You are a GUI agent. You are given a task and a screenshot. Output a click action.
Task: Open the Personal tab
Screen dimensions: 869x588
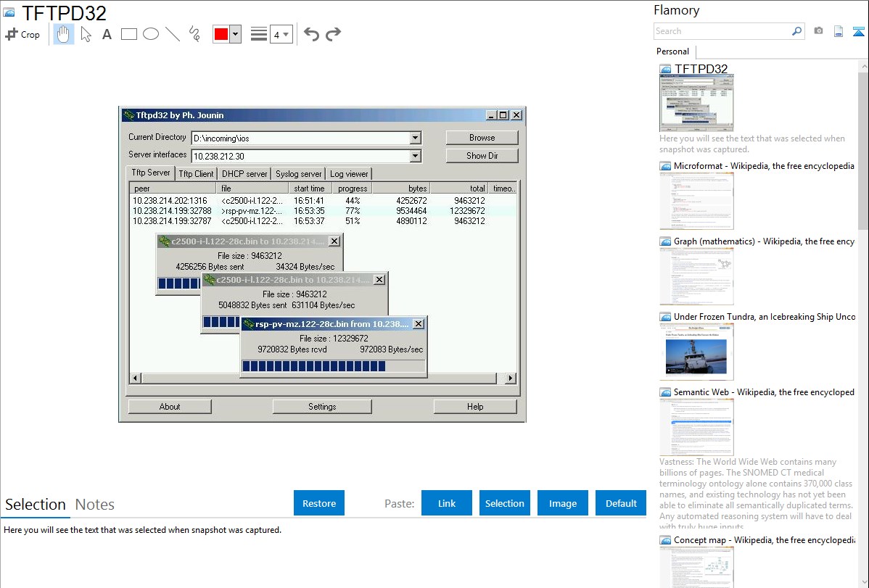[672, 51]
